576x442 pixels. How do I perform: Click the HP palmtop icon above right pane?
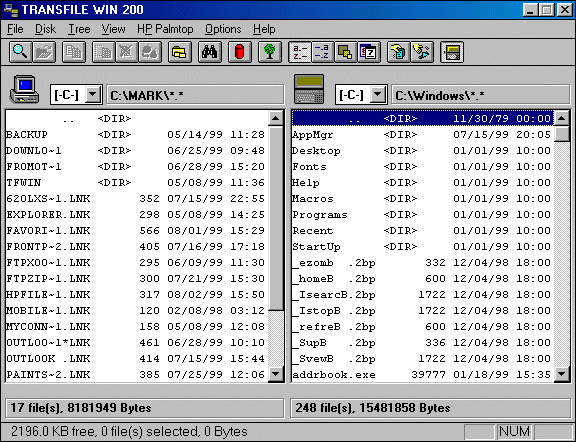tap(309, 89)
